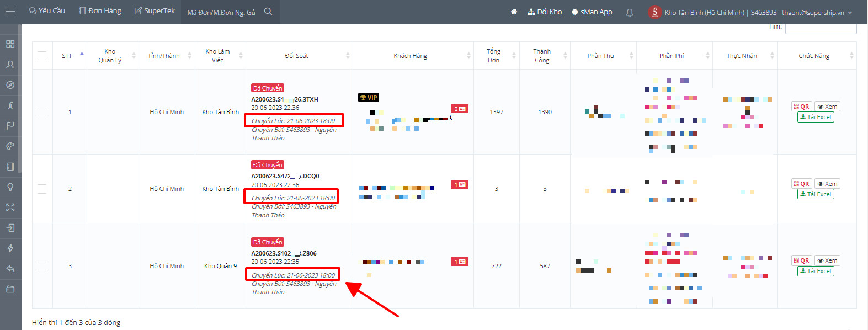This screenshot has width=868, height=330.
Task: Click the red contact badge "2" in row 1
Action: (460, 109)
